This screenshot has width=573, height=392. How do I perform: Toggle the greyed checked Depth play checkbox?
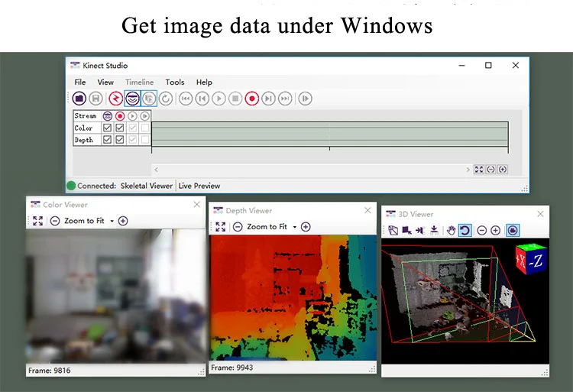132,140
